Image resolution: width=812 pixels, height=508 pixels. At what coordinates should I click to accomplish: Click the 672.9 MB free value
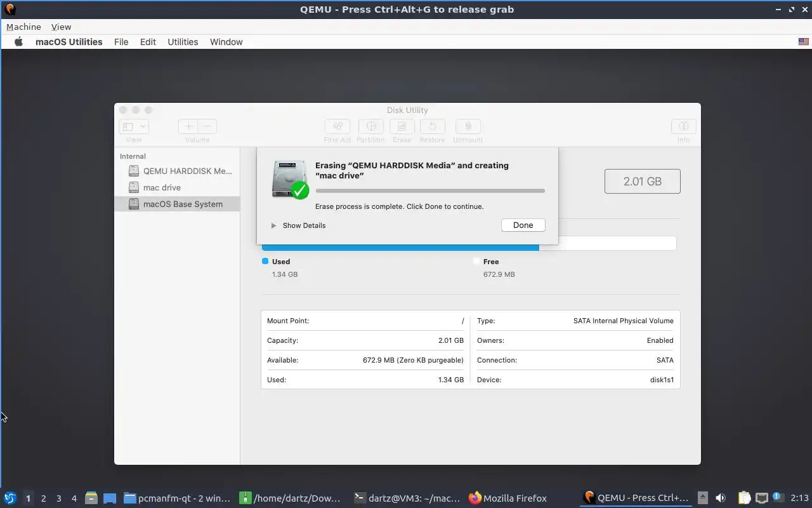[x=499, y=274]
